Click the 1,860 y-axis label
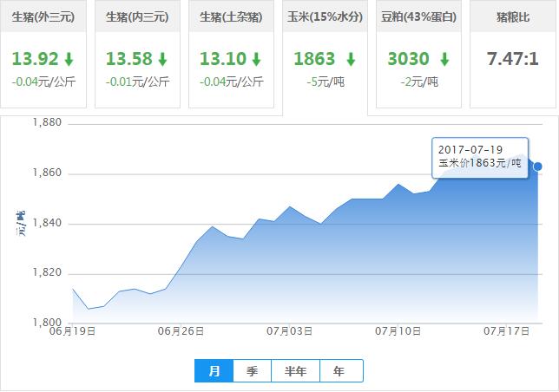The width and height of the screenshot is (559, 392). [47, 173]
